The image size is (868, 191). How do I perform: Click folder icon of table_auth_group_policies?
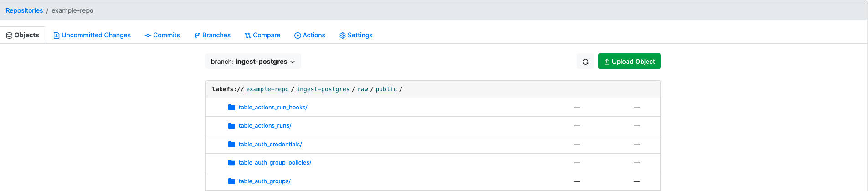click(231, 163)
